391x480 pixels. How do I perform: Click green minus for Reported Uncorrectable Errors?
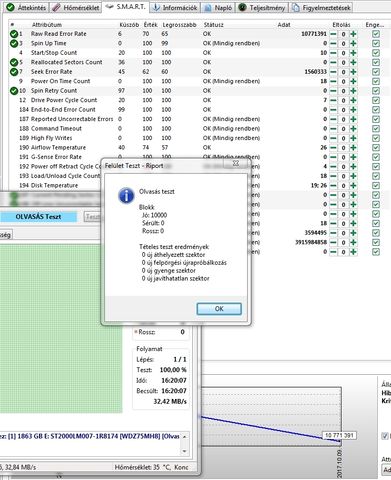[x=333, y=119]
